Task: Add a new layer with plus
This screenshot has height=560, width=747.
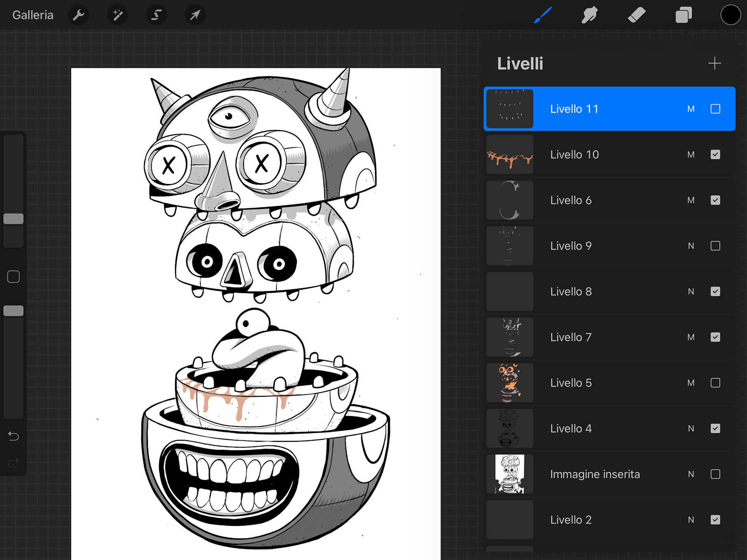Action: coord(714,63)
